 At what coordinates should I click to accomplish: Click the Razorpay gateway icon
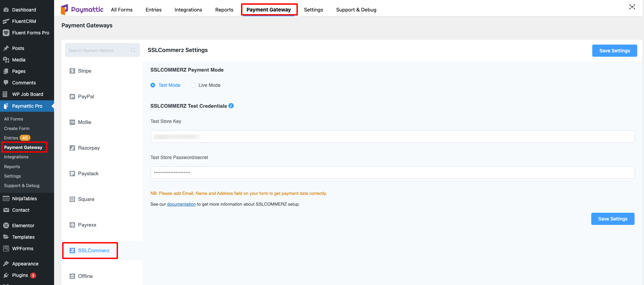click(x=72, y=148)
